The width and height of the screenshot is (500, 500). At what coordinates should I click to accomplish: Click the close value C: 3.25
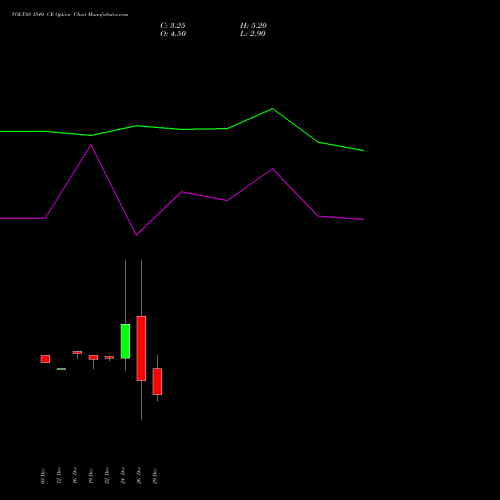tap(173, 26)
